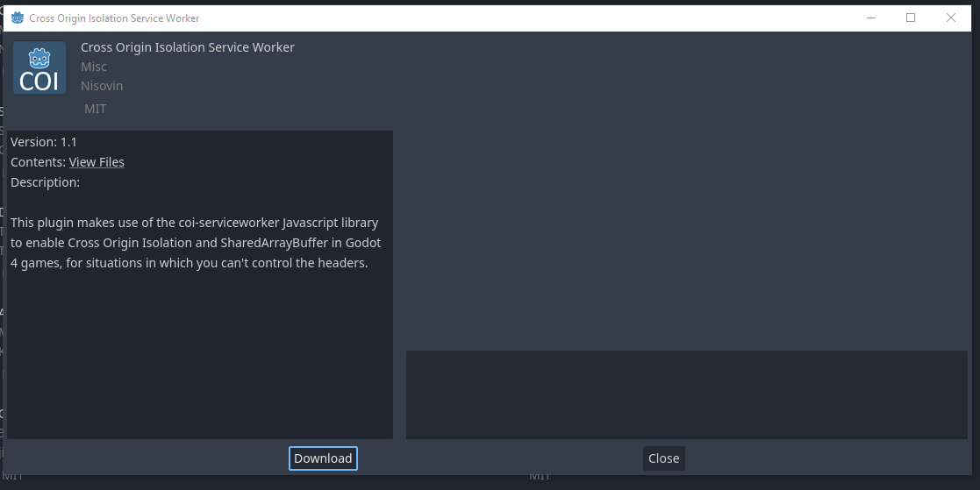980x490 pixels.
Task: Click the Godot logo in title bar
Action: pyautogui.click(x=18, y=18)
